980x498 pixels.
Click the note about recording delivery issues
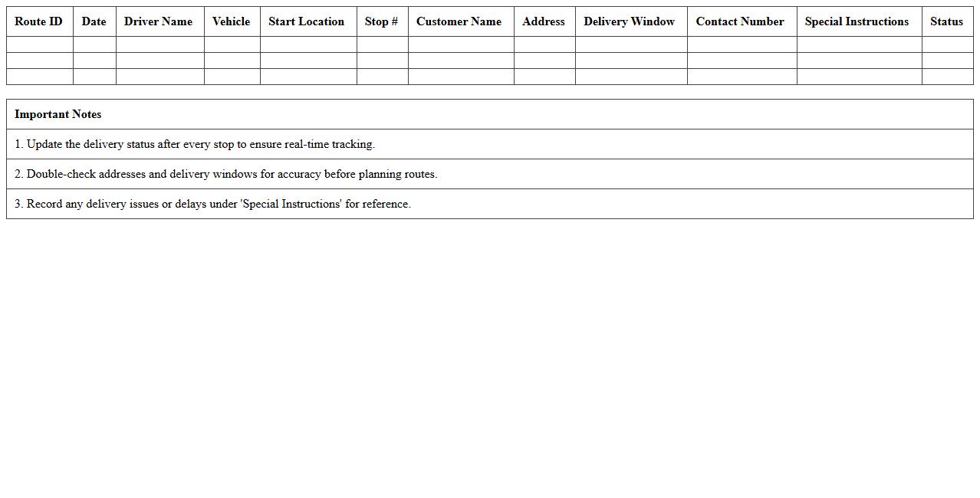(213, 204)
